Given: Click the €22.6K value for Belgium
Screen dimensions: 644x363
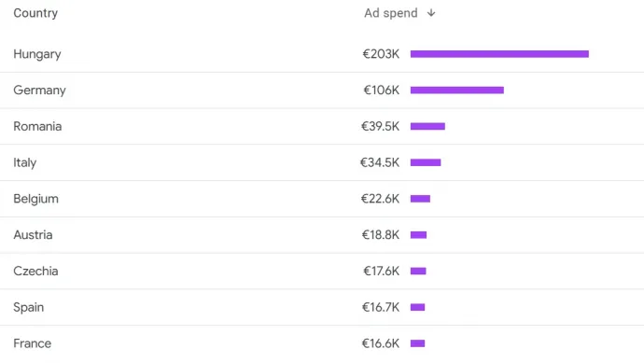Looking at the screenshot, I should click(380, 199).
